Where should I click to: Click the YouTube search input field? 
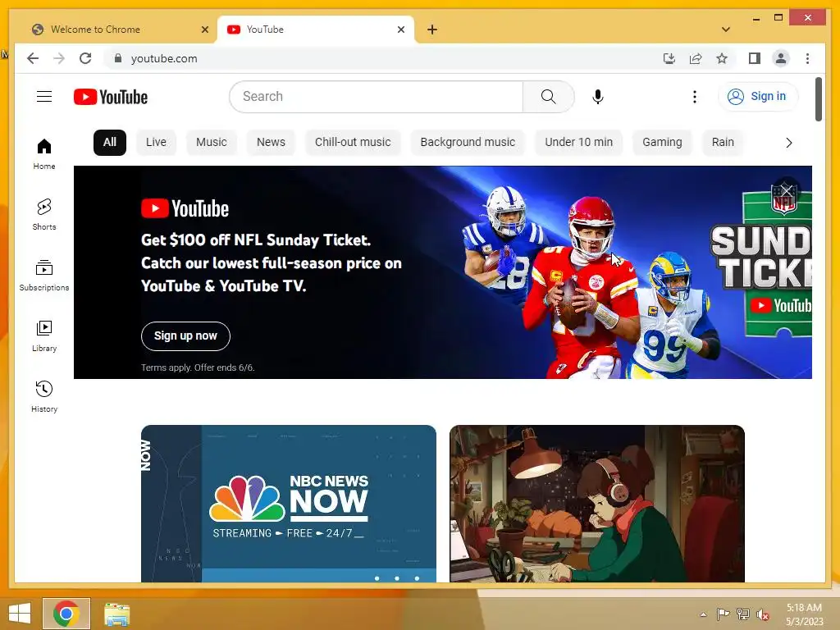[x=376, y=97]
